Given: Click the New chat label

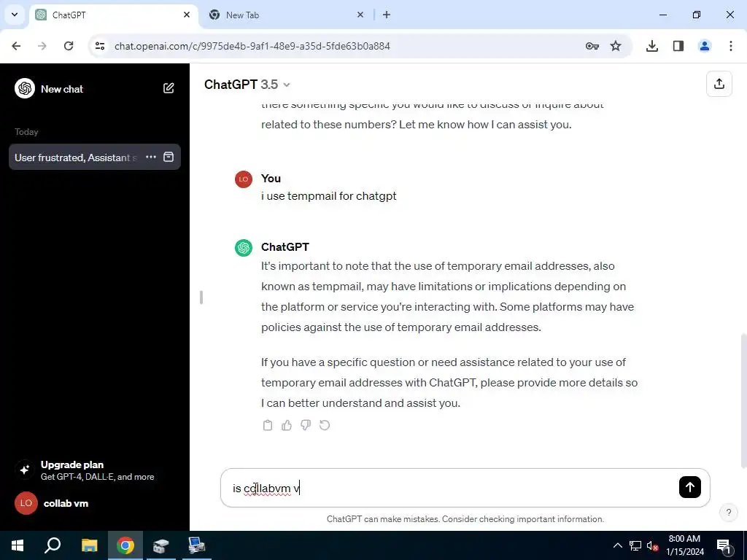Looking at the screenshot, I should click(x=62, y=89).
